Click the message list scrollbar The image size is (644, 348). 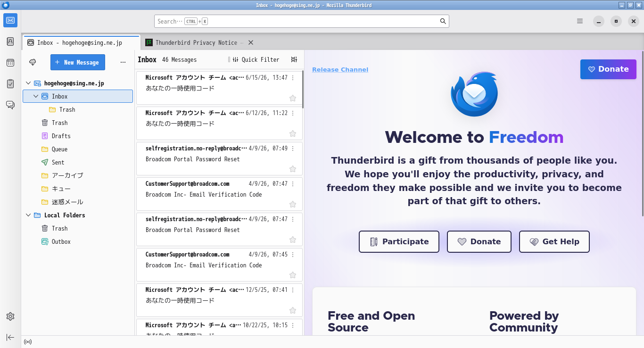click(303, 90)
